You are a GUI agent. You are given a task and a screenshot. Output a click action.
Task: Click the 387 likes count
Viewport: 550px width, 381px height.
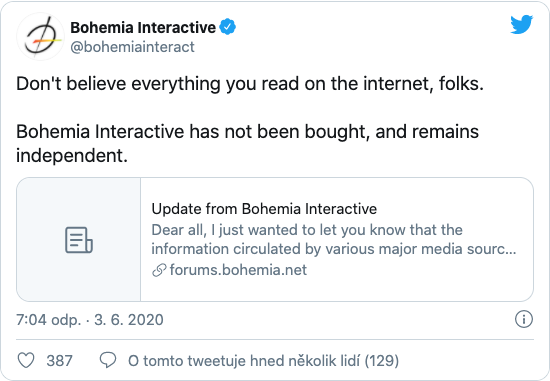tap(59, 360)
